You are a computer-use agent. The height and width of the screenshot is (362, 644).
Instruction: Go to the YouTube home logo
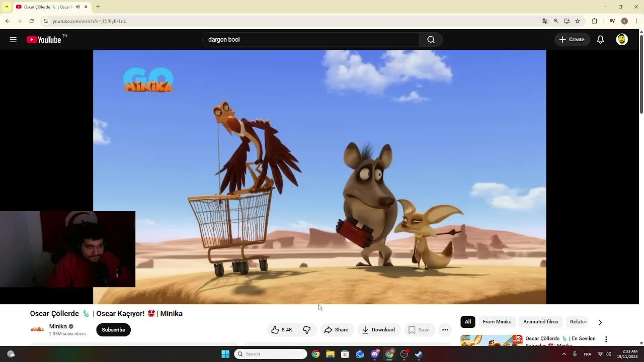point(44,40)
